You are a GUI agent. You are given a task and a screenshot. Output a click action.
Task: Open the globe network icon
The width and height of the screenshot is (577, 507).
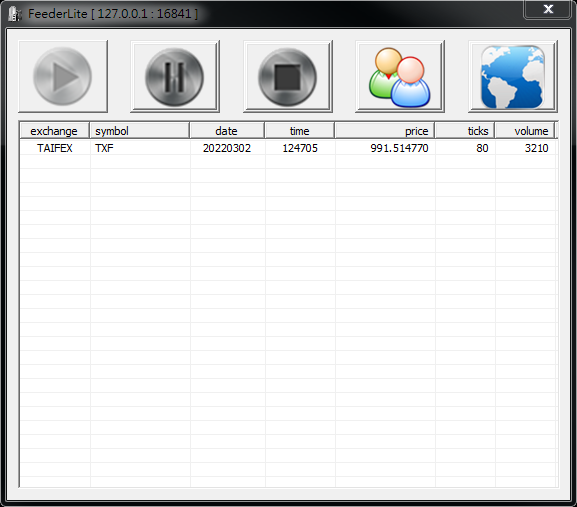(x=513, y=77)
